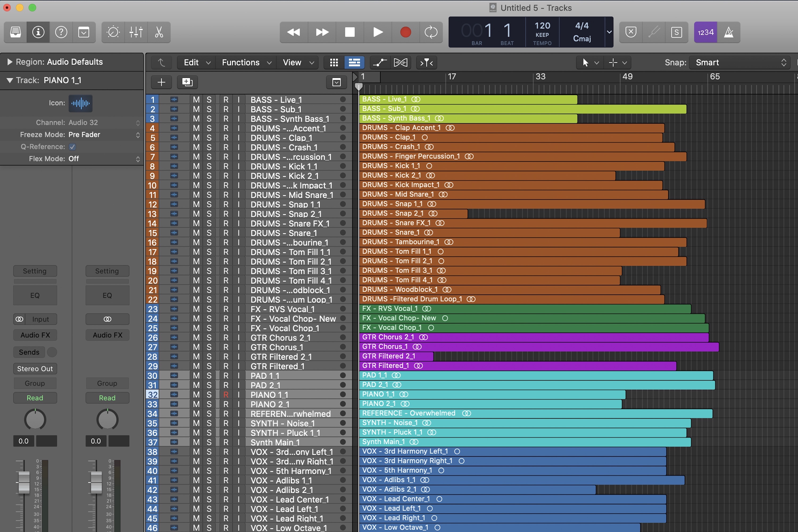The image size is (798, 532).
Task: Open the Library panel icon
Action: point(15,32)
